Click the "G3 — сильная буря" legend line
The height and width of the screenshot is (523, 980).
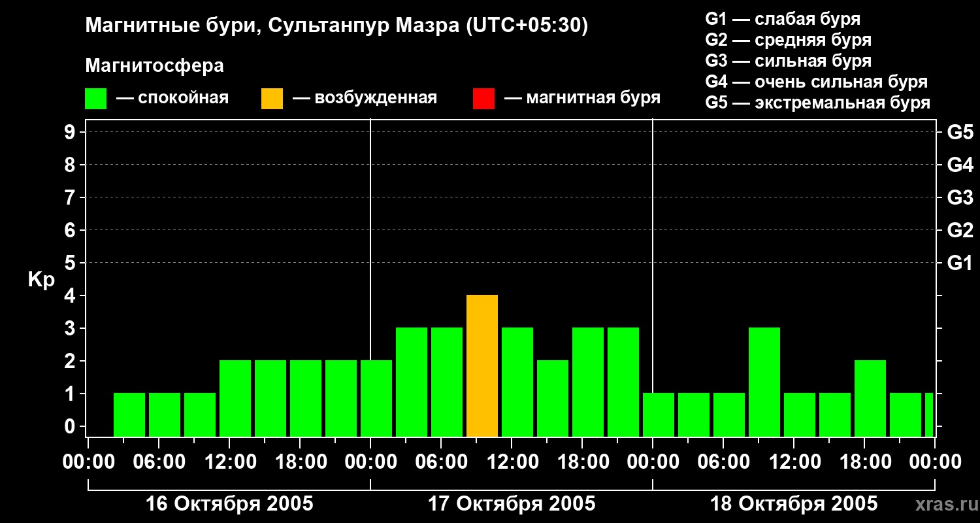pyautogui.click(x=789, y=61)
